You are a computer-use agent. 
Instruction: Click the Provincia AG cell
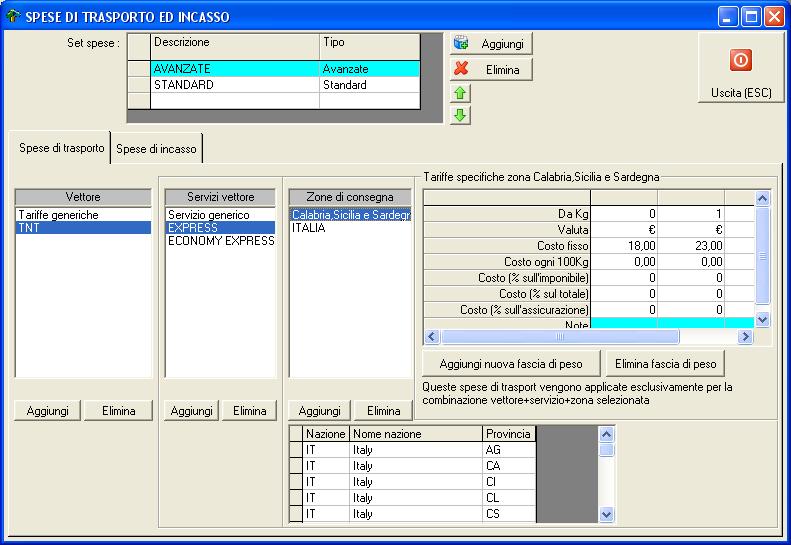pos(508,450)
